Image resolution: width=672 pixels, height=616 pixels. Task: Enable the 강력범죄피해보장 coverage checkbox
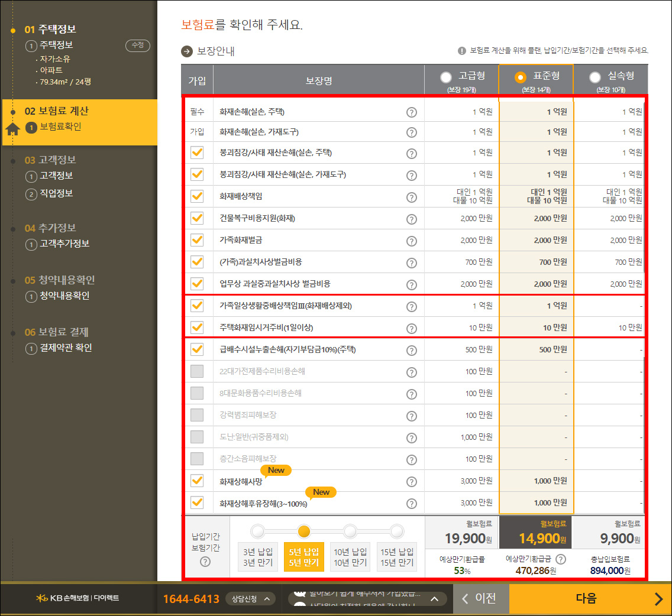click(197, 415)
